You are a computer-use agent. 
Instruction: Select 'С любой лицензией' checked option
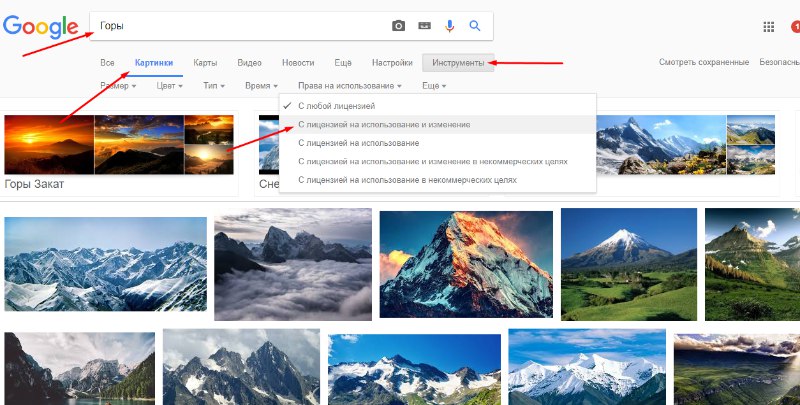coord(336,105)
